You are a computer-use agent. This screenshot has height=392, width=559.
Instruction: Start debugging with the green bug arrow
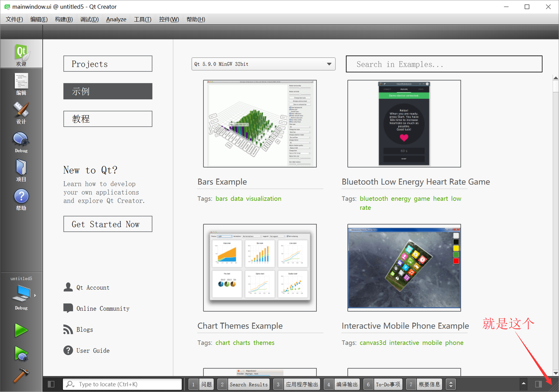(x=21, y=354)
